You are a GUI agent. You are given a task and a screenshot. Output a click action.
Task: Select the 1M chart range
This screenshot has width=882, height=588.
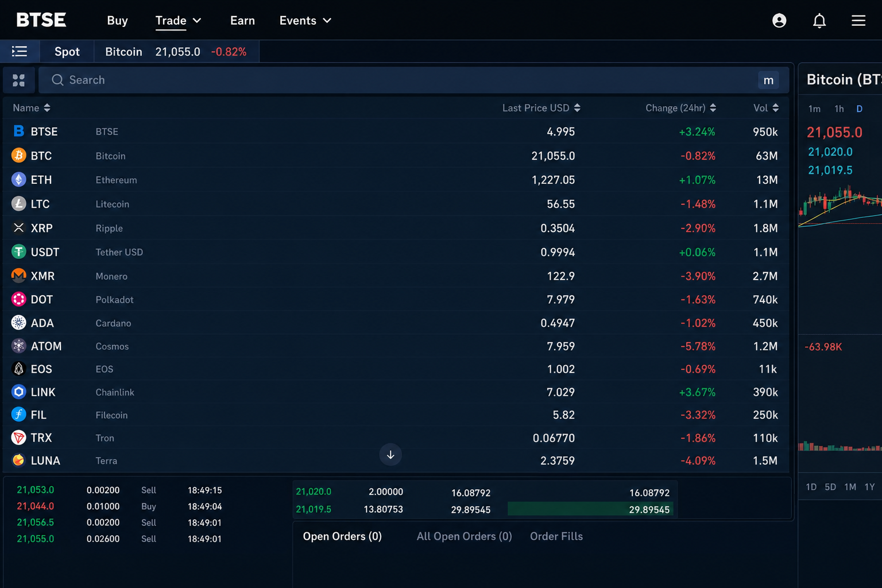[x=850, y=487]
